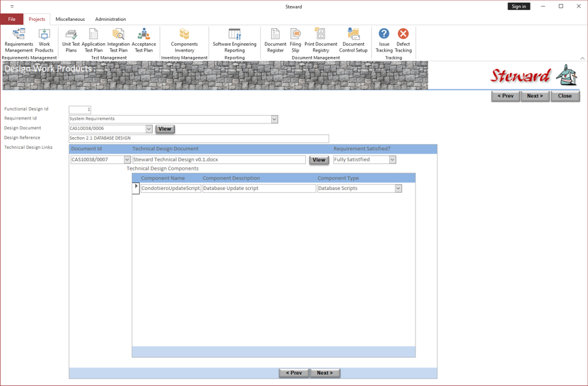Expand the Document Id CAS10038/0007 dropdown

click(127, 159)
